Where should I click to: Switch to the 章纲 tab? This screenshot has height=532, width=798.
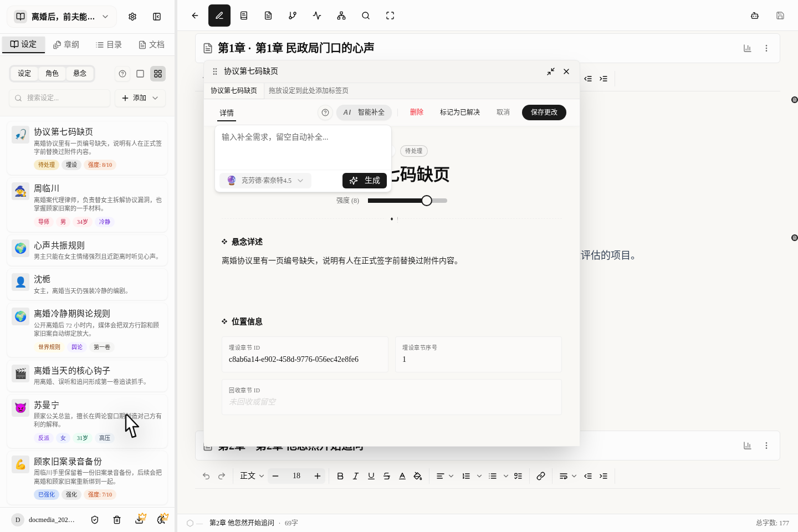click(x=66, y=44)
